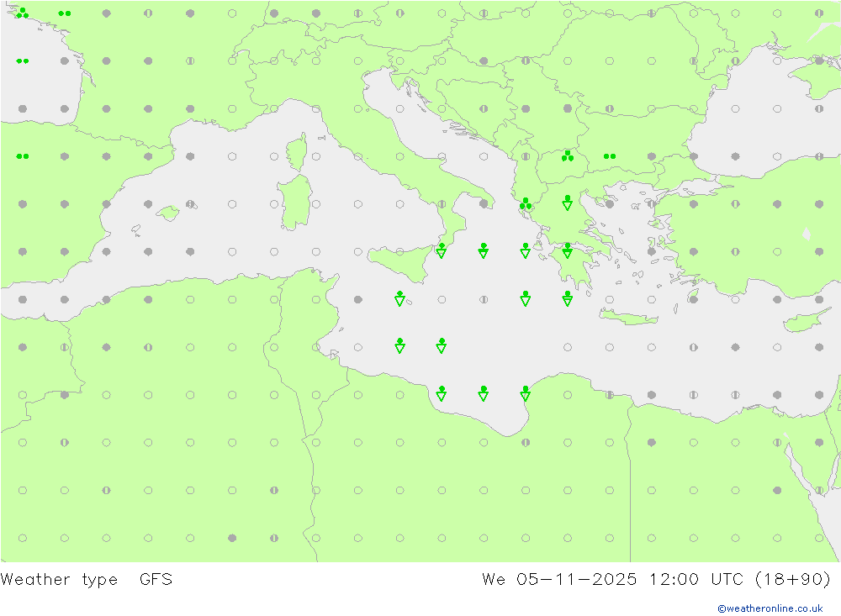Screen dimensions: 841x616
Task: Open the weatheronline.co.uk copyright link
Action: click(x=770, y=608)
